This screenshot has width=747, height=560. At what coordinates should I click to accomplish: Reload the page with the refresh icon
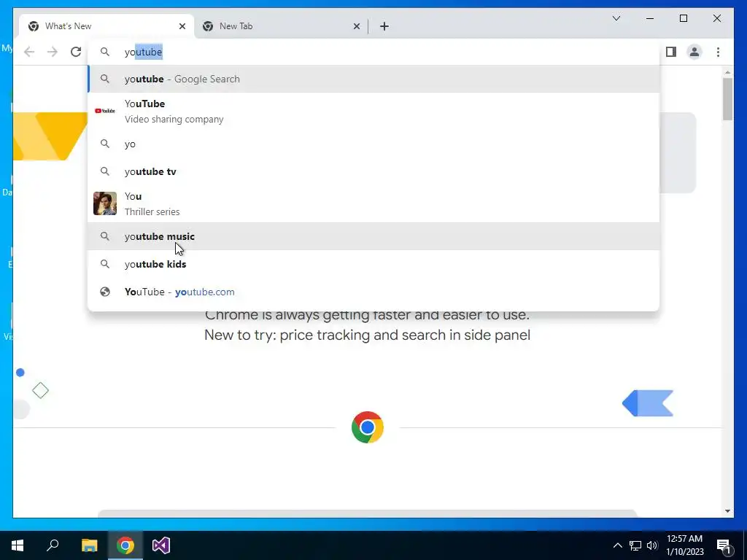76,52
